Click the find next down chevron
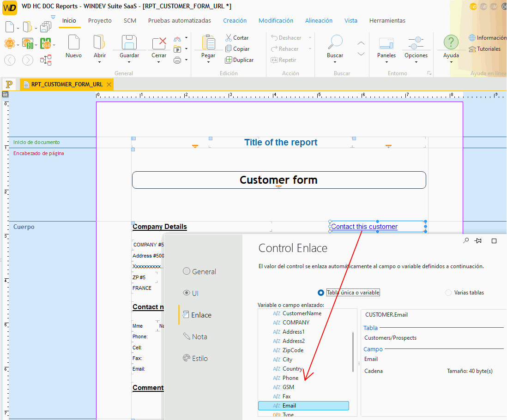Screen dimensions: 507x420 (x=361, y=54)
